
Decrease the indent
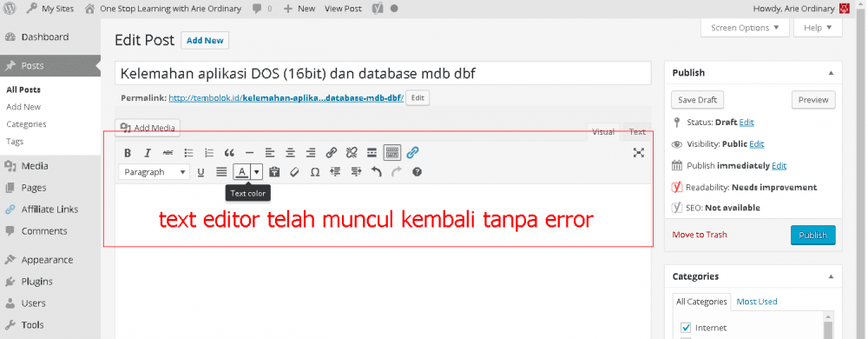click(x=335, y=172)
